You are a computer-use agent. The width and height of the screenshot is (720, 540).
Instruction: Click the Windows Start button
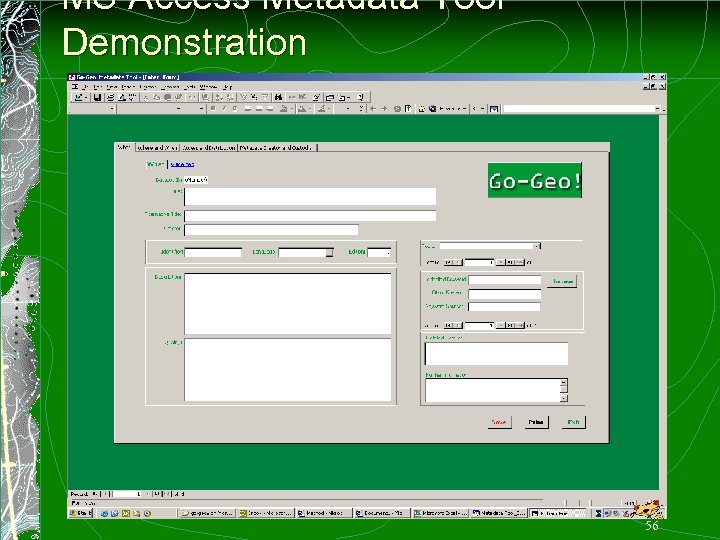click(x=81, y=513)
